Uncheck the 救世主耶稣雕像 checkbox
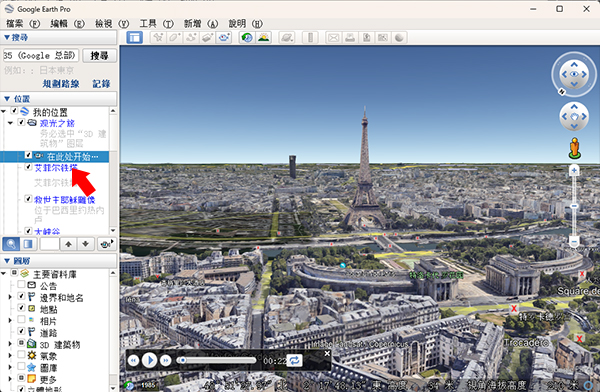Viewport: 600px width, 392px height. click(x=28, y=198)
